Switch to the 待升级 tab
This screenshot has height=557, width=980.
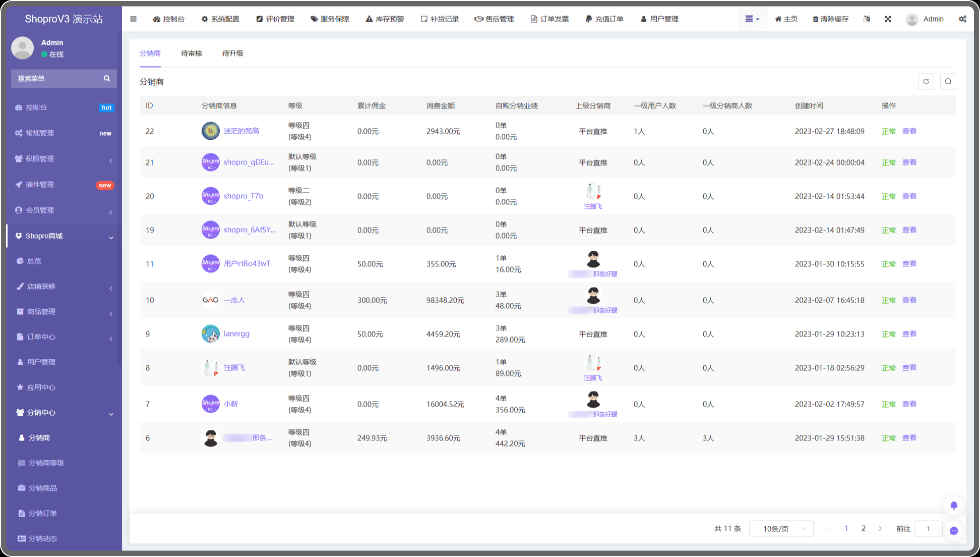coord(233,53)
